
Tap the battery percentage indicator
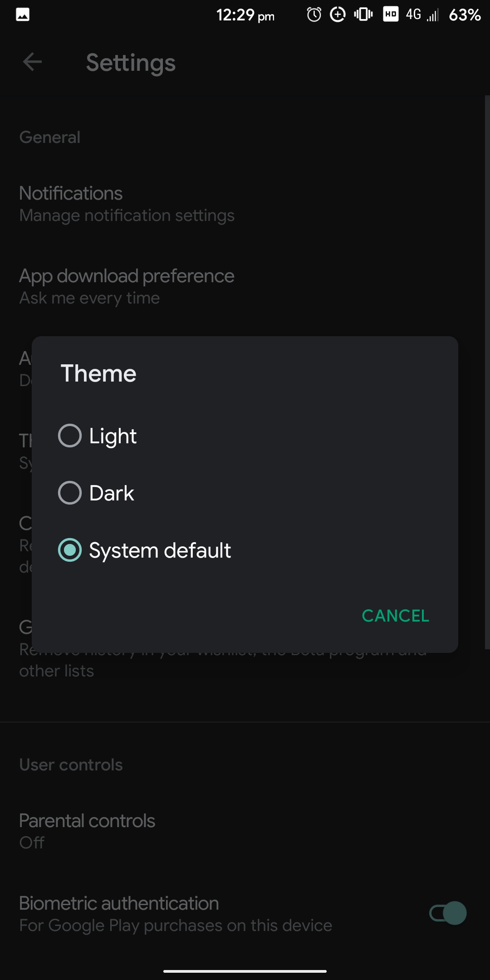[465, 15]
